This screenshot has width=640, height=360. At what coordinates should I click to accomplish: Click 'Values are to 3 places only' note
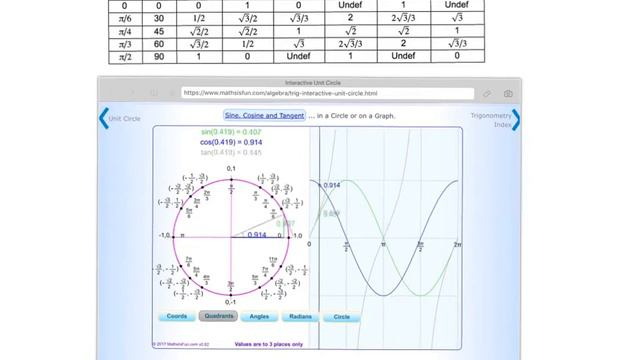pyautogui.click(x=269, y=344)
